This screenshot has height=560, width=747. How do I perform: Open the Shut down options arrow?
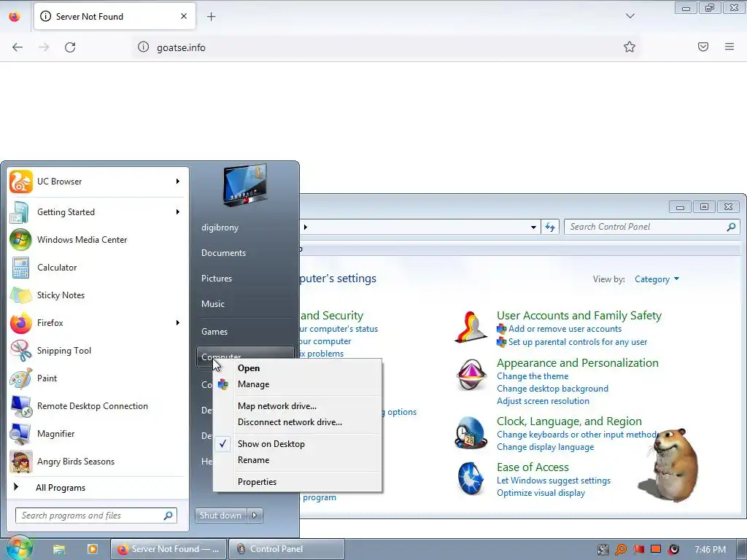[x=255, y=516]
